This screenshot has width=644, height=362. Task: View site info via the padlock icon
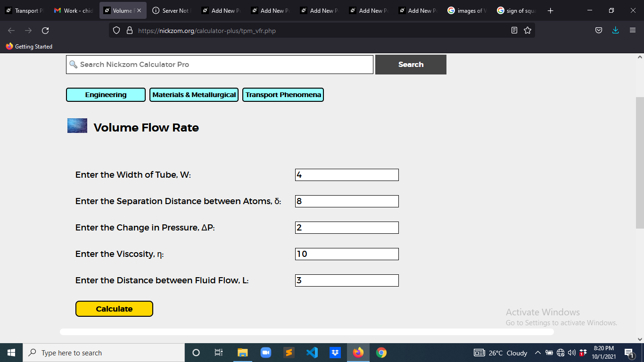[x=130, y=31]
